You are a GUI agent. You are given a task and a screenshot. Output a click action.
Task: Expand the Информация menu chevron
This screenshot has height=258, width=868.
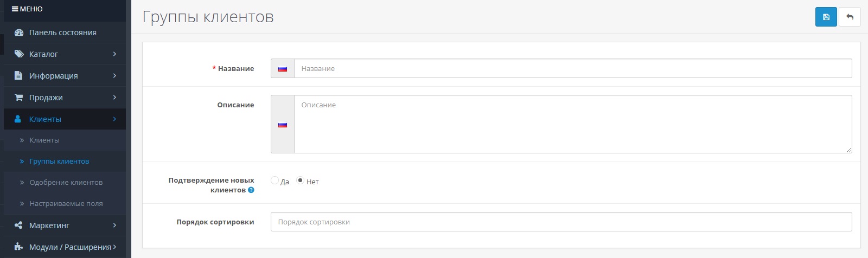pyautogui.click(x=114, y=76)
